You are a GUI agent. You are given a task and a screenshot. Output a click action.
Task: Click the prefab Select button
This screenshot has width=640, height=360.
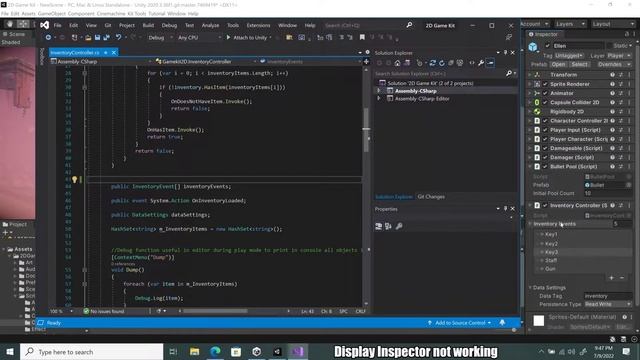pos(579,64)
